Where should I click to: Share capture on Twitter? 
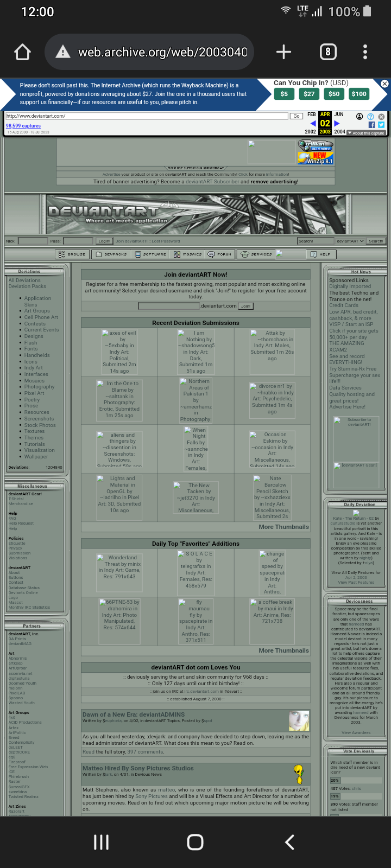(381, 125)
